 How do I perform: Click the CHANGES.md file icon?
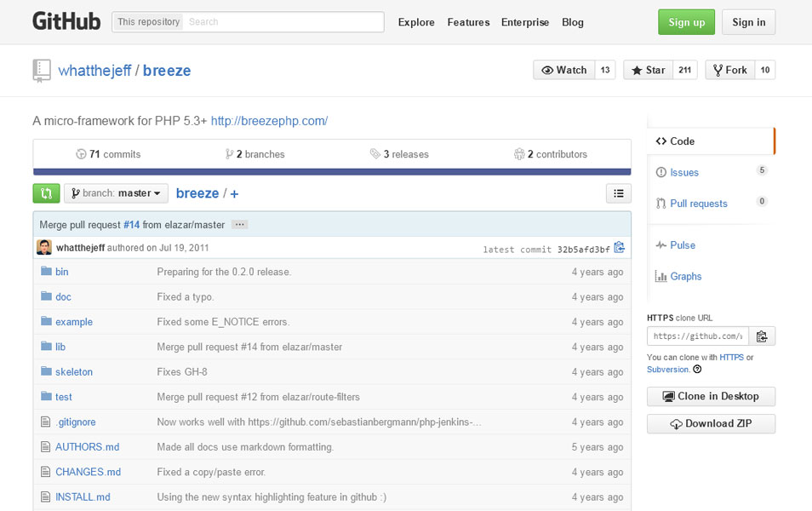[46, 472]
